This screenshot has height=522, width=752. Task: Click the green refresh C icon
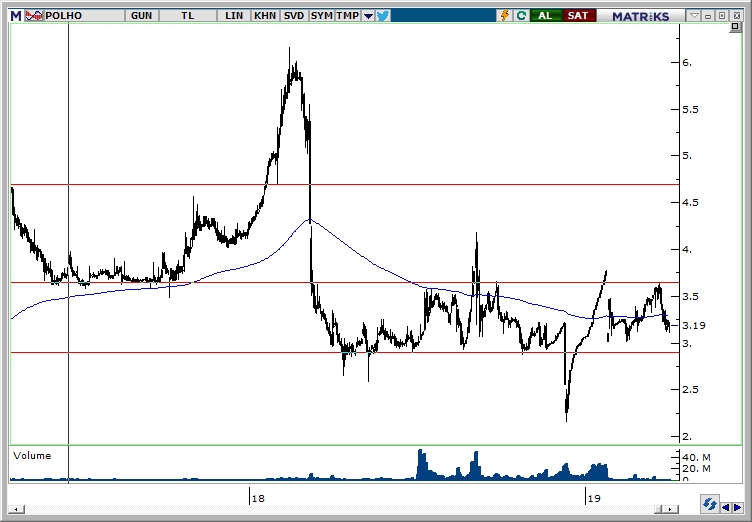coord(521,16)
